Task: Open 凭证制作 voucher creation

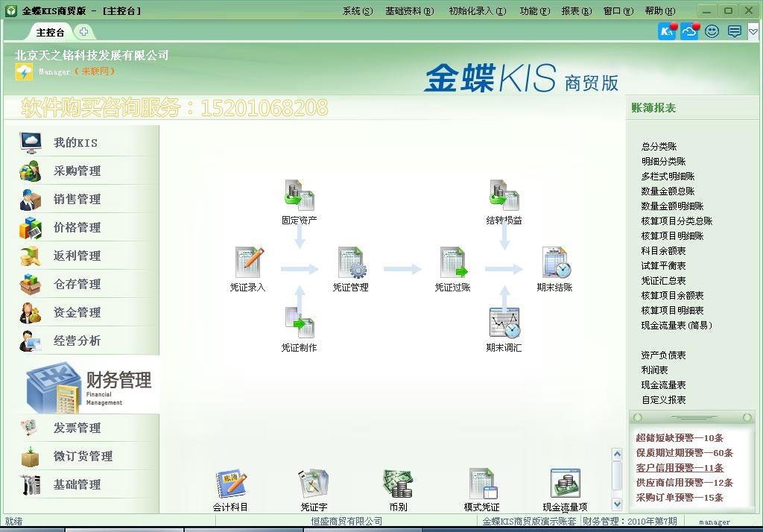Action: tap(298, 320)
